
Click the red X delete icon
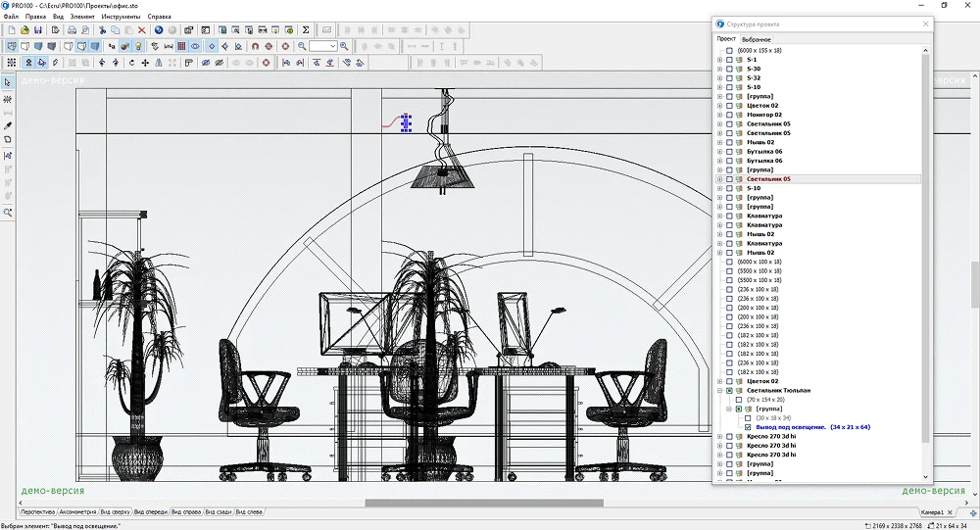[x=142, y=30]
